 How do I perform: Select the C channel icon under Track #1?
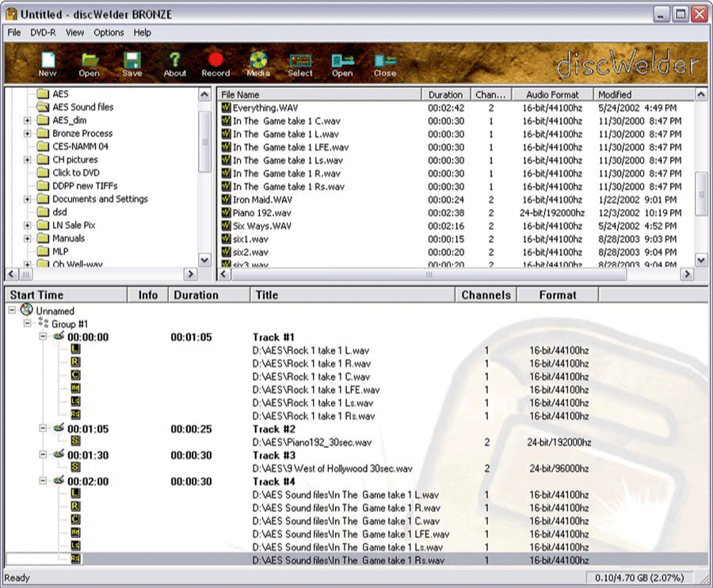[75, 376]
